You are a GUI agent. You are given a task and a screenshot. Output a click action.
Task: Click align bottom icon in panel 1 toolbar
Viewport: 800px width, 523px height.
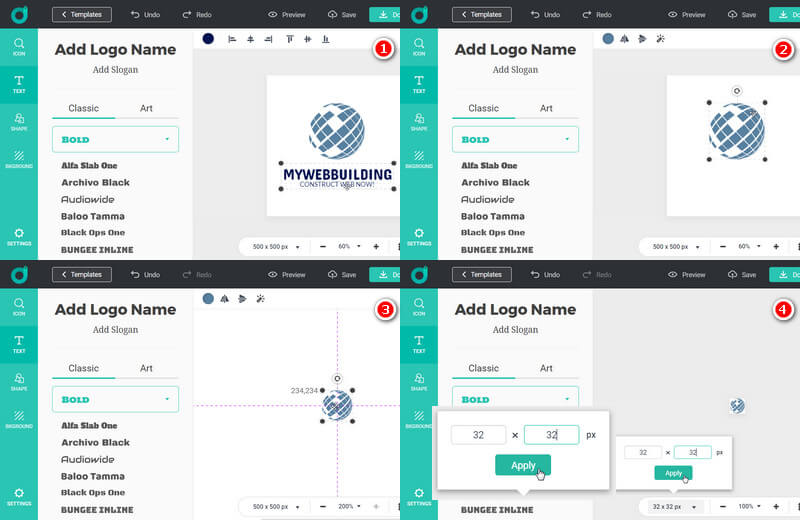[x=325, y=39]
